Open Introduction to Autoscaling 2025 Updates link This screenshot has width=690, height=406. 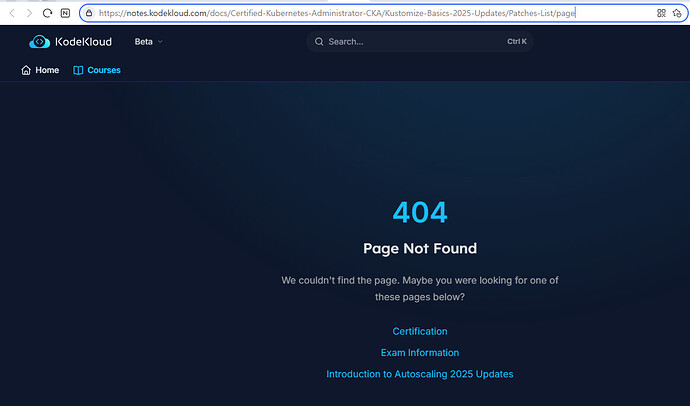[x=420, y=374]
